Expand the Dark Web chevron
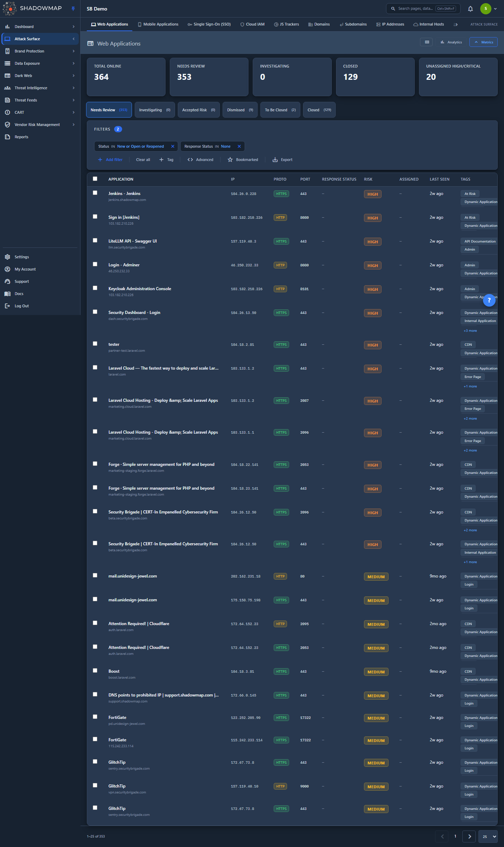 (73, 76)
